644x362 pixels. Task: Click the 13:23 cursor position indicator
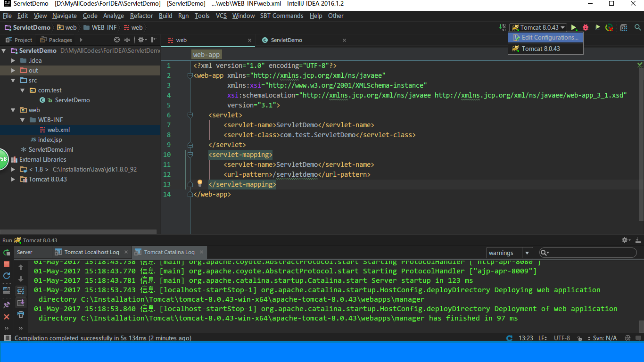[x=526, y=338]
